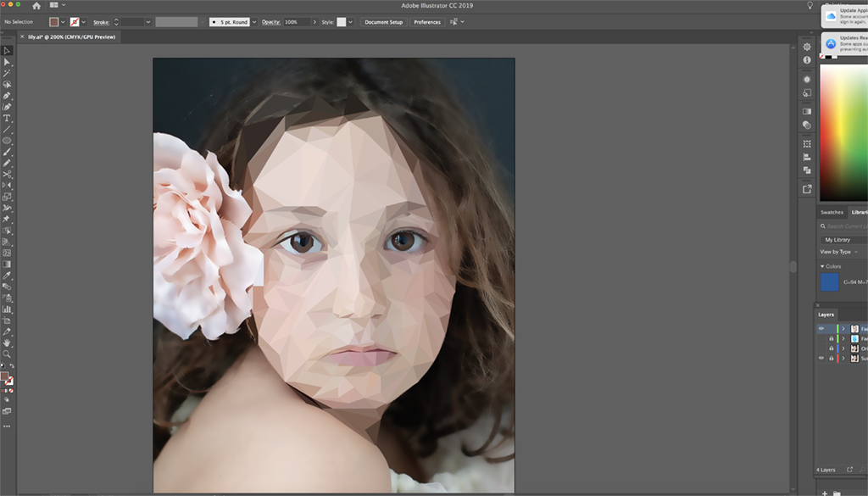The width and height of the screenshot is (868, 496).
Task: Expand the bottom red layer chevron
Action: (x=843, y=358)
